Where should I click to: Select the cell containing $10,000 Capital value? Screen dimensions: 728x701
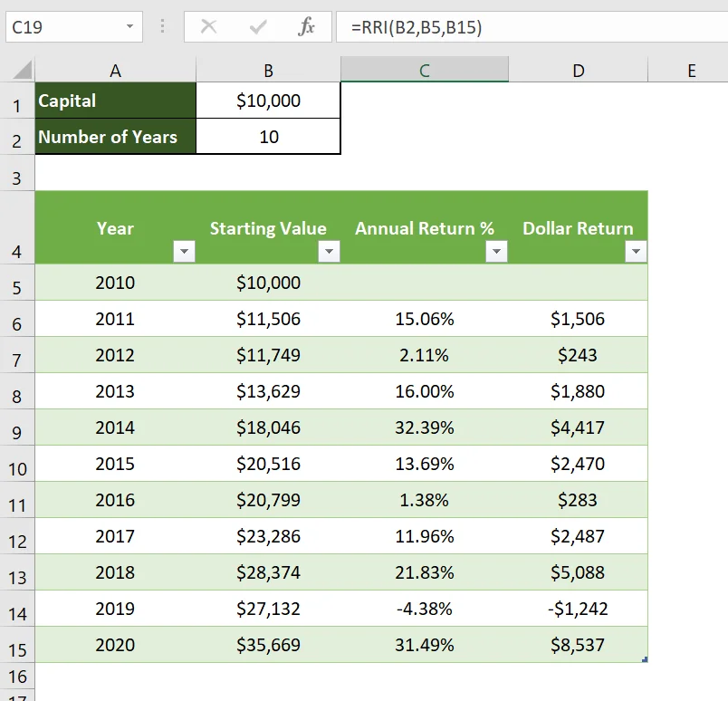(x=268, y=101)
